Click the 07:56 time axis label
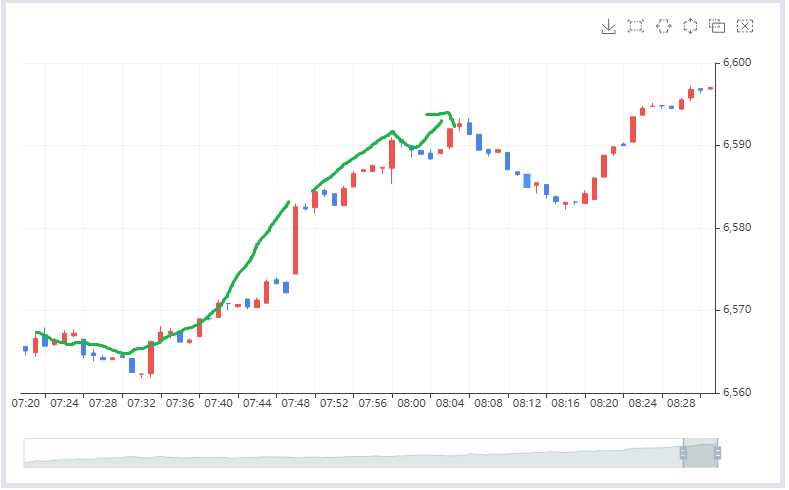The width and height of the screenshot is (789, 490). click(x=372, y=403)
